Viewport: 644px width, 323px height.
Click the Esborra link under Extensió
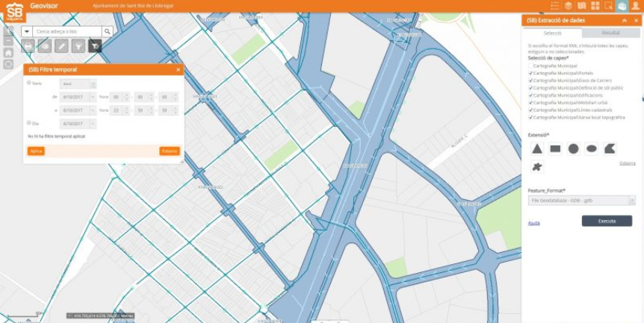[x=628, y=163]
